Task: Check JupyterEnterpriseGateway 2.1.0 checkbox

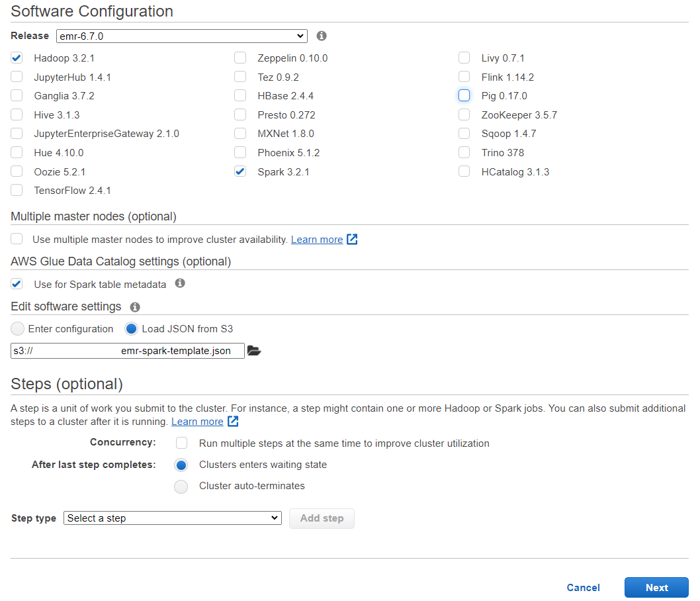Action: point(17,134)
